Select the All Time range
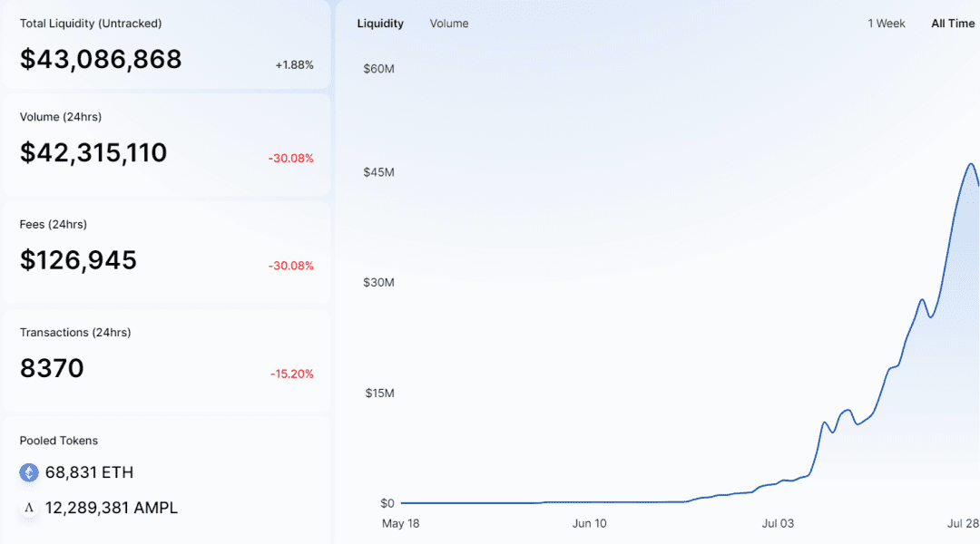Screen dimensions: 980x544 [x=953, y=24]
